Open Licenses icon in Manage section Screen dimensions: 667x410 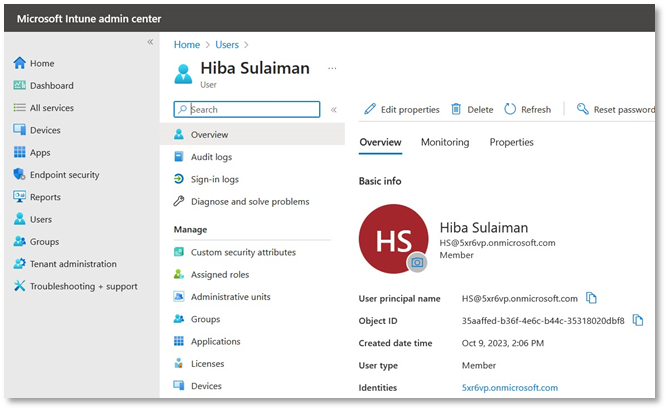click(x=179, y=364)
